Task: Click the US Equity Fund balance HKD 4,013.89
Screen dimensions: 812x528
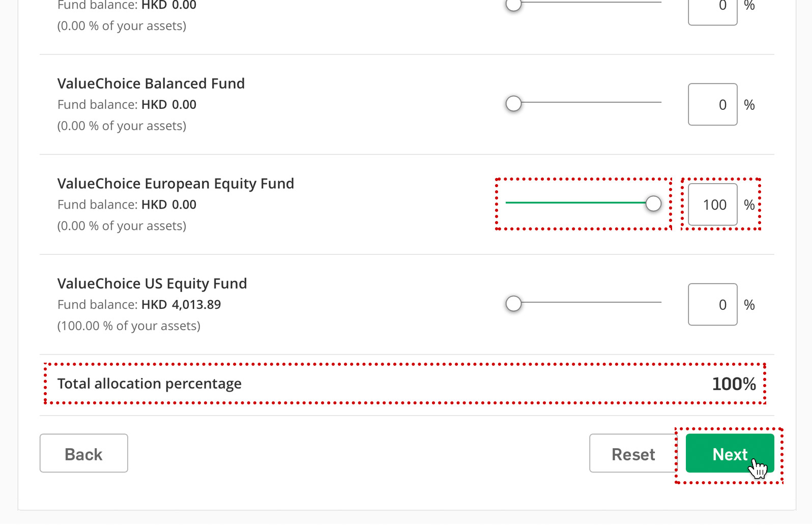Action: 181,305
